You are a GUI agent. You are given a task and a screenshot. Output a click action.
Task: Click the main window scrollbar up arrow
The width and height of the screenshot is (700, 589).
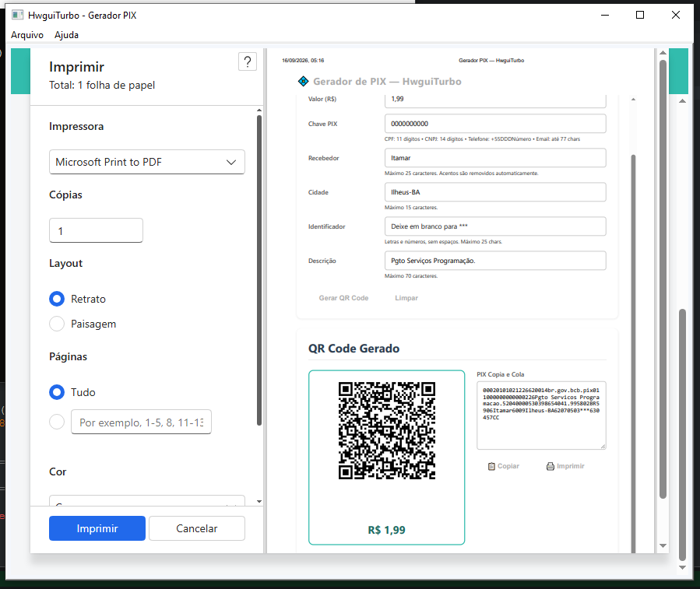(x=683, y=101)
